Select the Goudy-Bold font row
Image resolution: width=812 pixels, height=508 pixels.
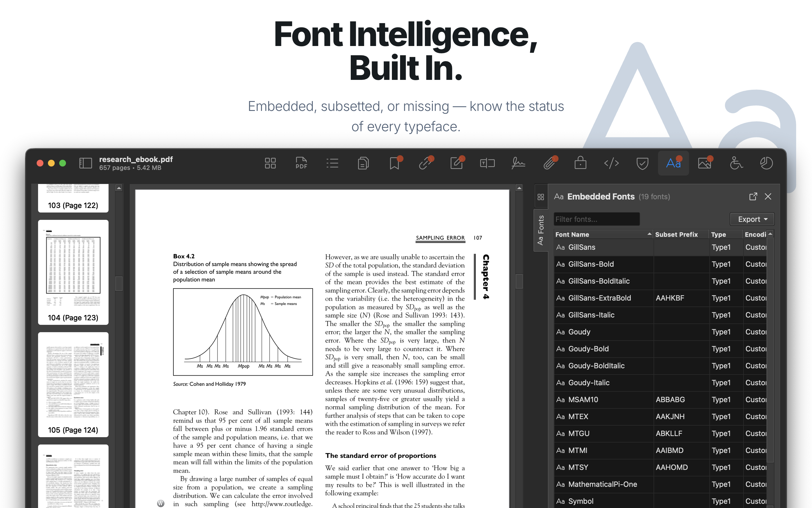[x=660, y=349]
